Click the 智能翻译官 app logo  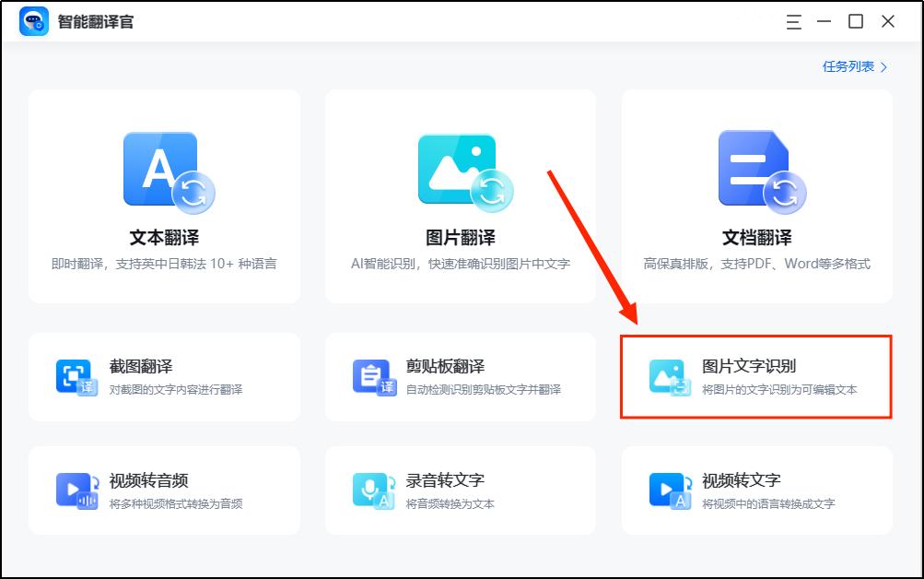pos(33,20)
